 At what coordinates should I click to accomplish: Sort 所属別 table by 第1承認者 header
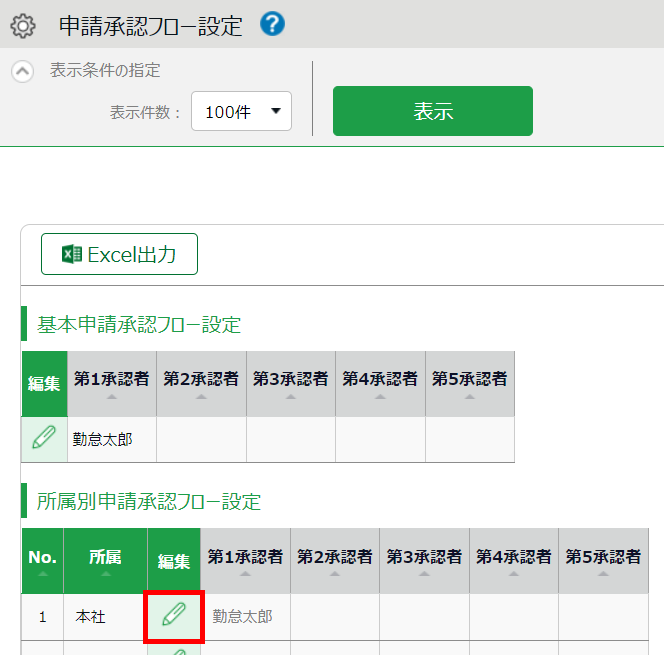(x=245, y=562)
